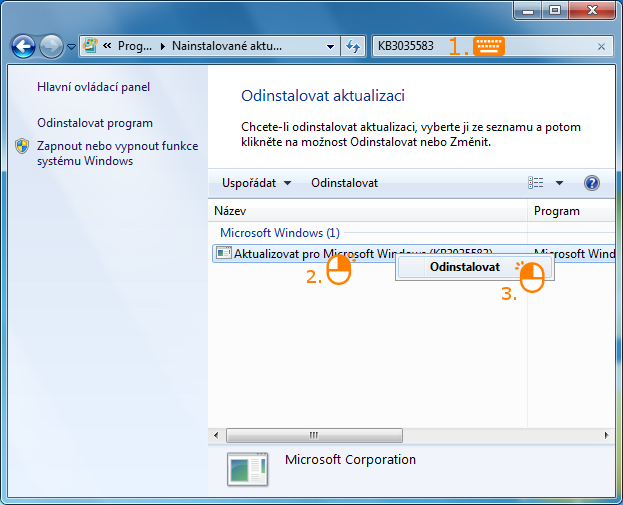Select the 'Aktualizovat pro Microsoft Windows' update row
This screenshot has width=623, height=505.
(x=413, y=253)
